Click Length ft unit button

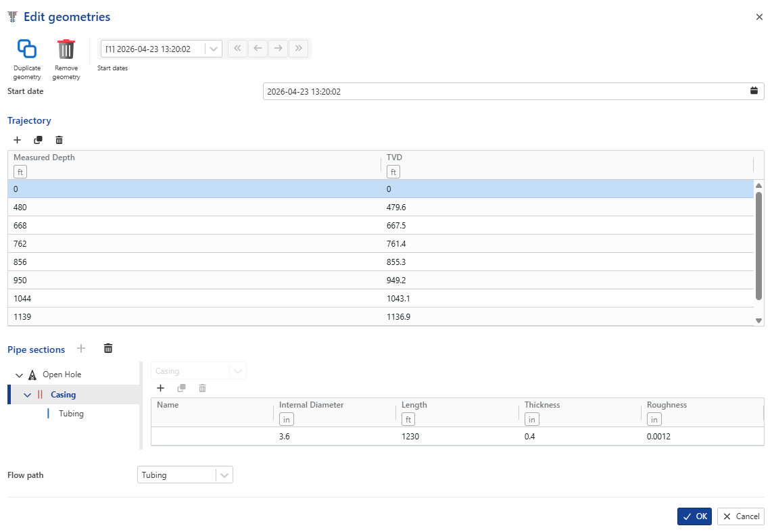408,419
